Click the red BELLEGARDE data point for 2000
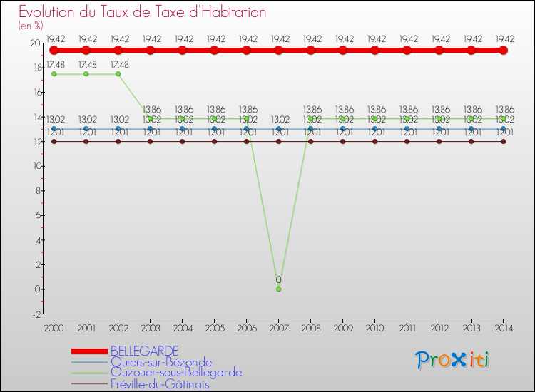This screenshot has width=535, height=392. tap(54, 51)
